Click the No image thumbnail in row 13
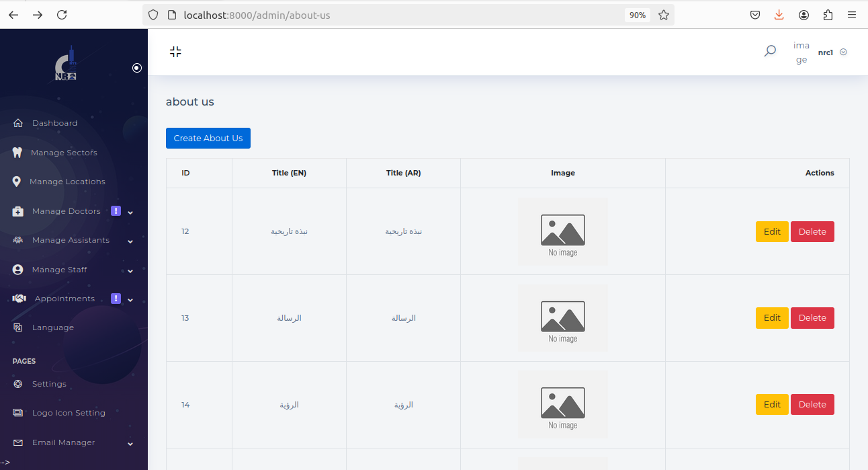The image size is (868, 470). pyautogui.click(x=562, y=318)
